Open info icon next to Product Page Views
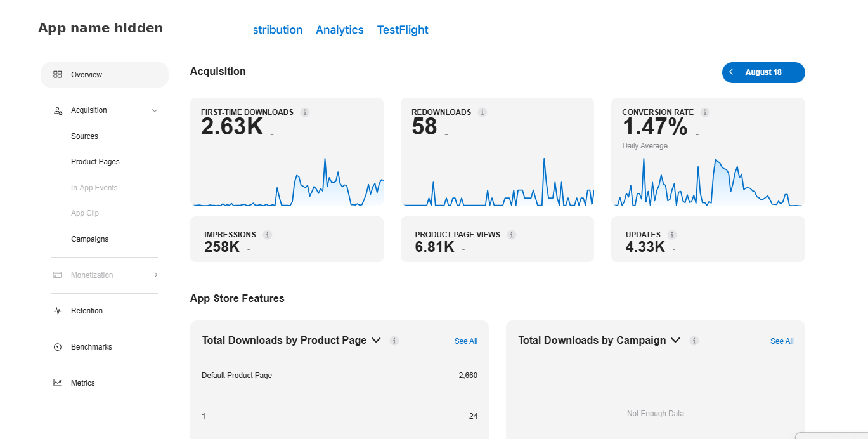The width and height of the screenshot is (868, 439). coord(512,235)
